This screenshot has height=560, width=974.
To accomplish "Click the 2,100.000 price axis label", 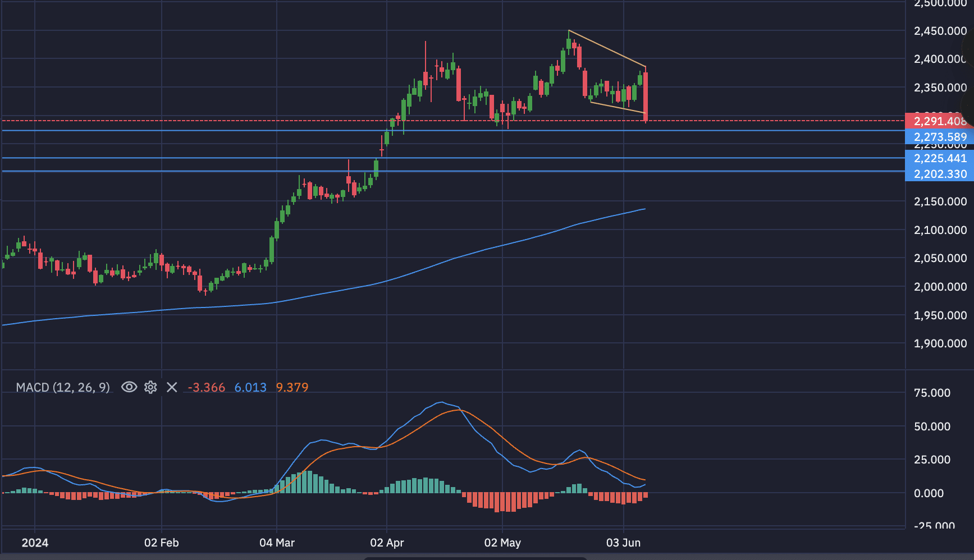I will 940,230.
